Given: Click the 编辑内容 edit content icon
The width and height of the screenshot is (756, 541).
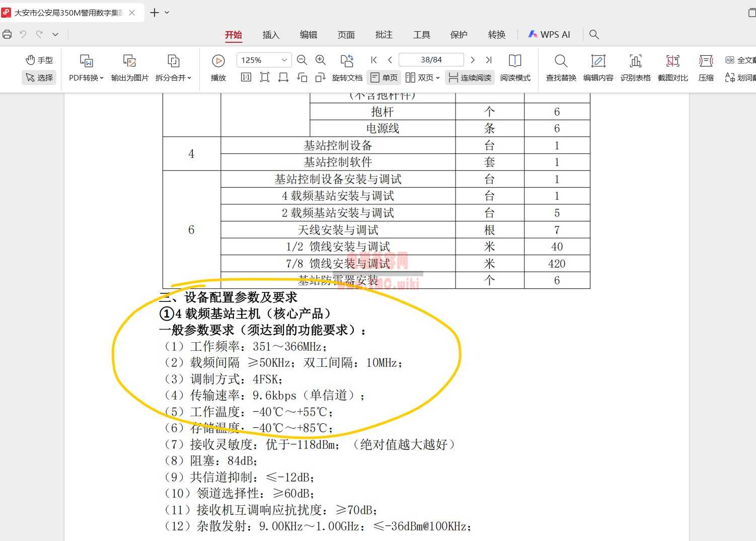Looking at the screenshot, I should click(598, 61).
